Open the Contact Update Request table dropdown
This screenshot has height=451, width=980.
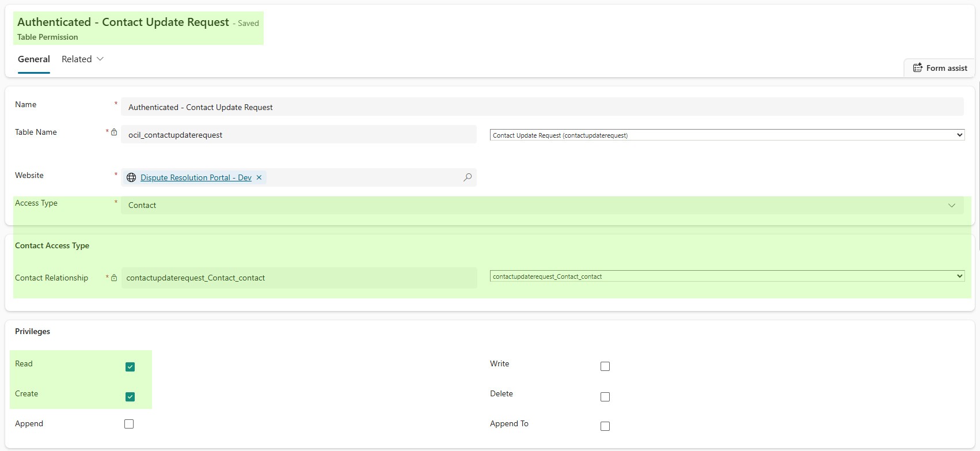(x=727, y=135)
